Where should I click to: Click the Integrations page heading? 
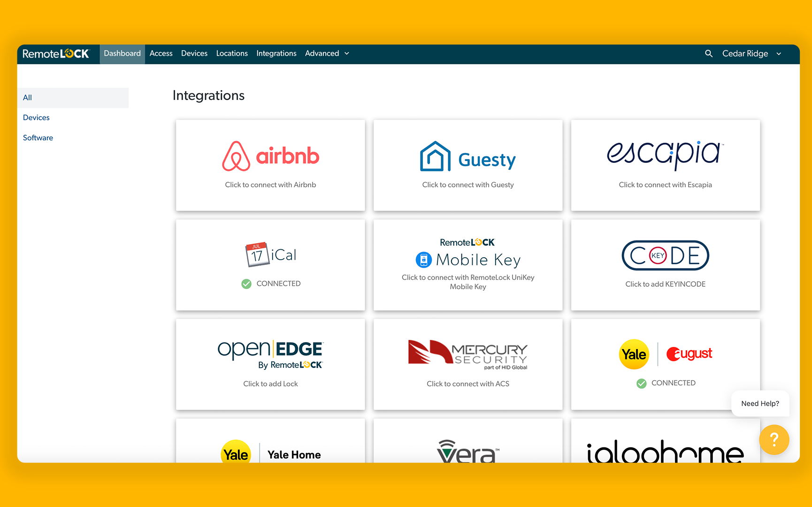point(208,96)
